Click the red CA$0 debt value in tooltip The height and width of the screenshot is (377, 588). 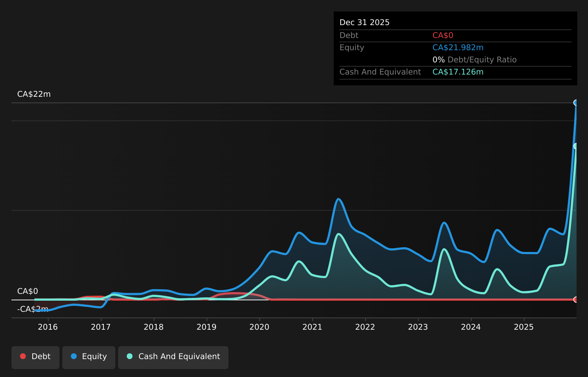click(443, 35)
